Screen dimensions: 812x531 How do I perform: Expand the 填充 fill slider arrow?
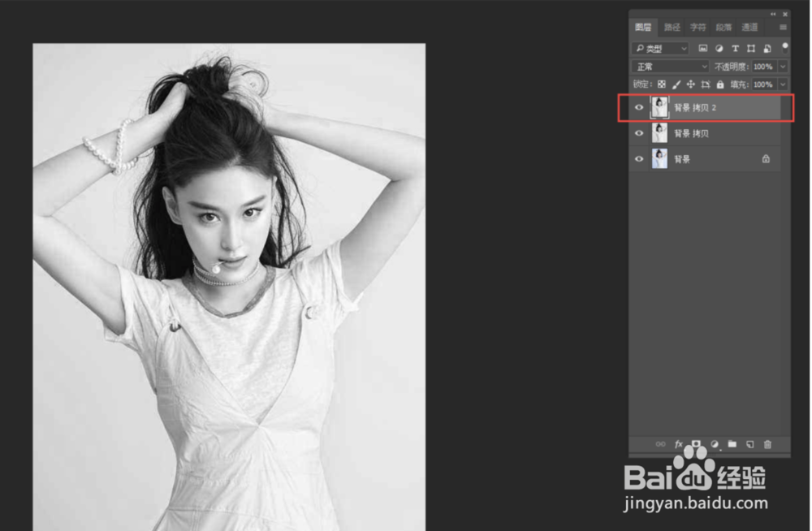pos(783,84)
